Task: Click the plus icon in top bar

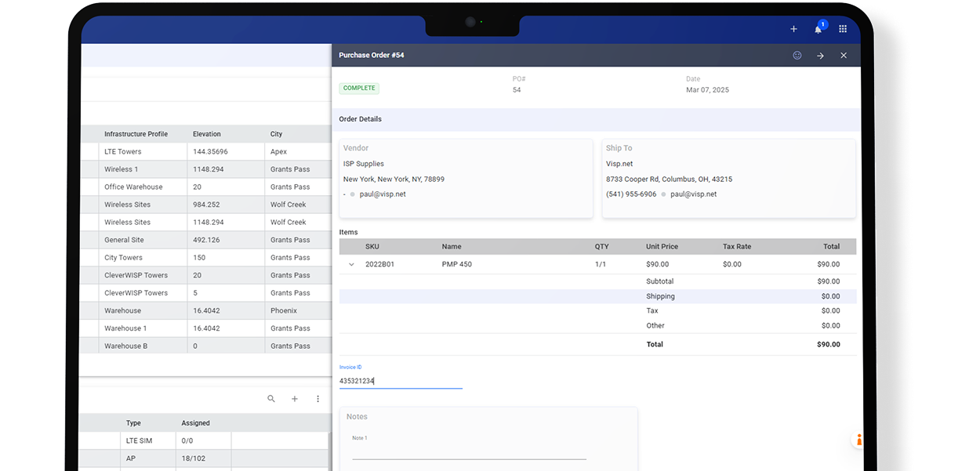Action: point(793,29)
